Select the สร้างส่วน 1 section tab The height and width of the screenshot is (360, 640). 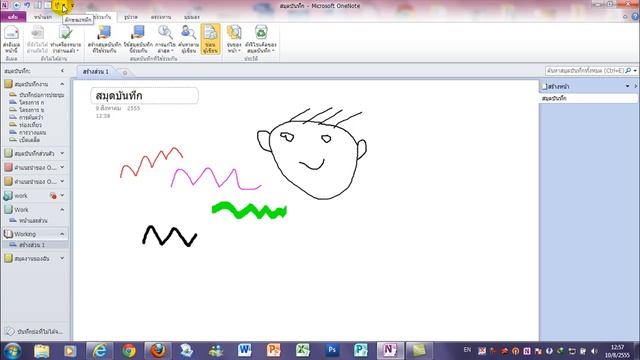[96, 71]
